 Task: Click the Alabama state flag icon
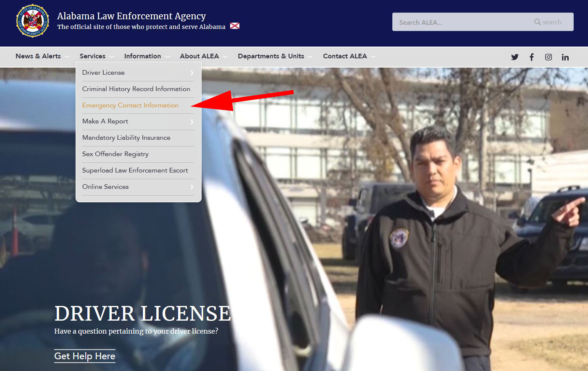point(235,26)
